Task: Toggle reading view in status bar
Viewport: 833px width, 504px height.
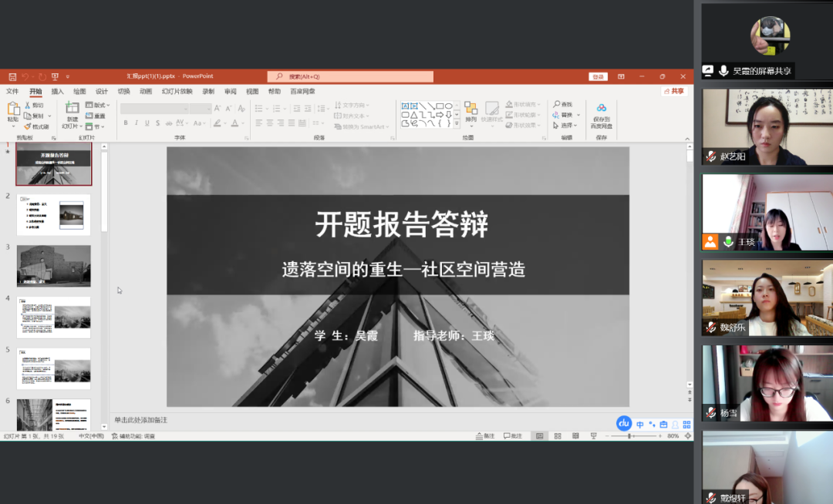Action: (x=575, y=436)
